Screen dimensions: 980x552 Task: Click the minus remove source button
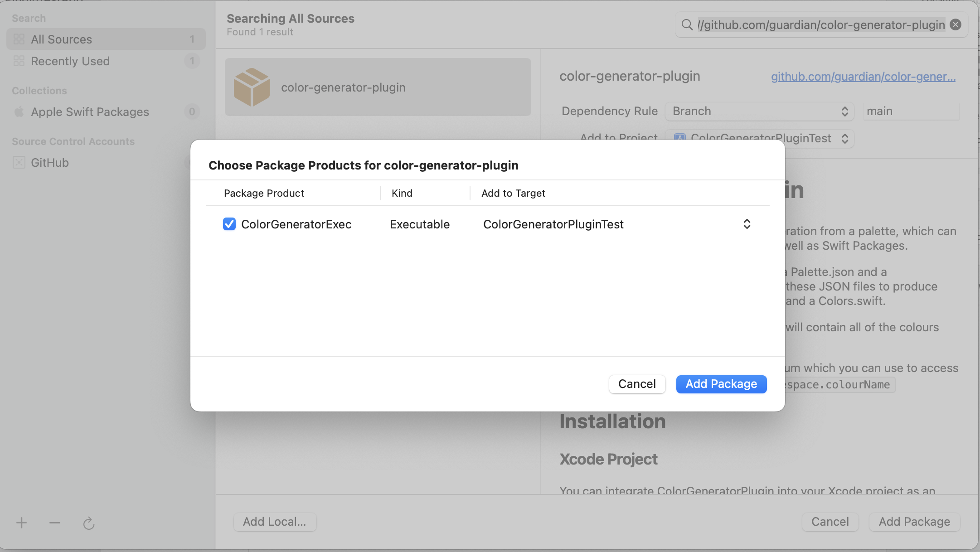pyautogui.click(x=55, y=523)
